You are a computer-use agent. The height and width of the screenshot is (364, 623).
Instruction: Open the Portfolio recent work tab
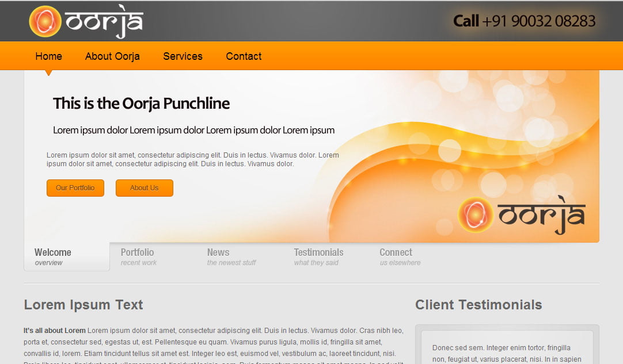(138, 255)
